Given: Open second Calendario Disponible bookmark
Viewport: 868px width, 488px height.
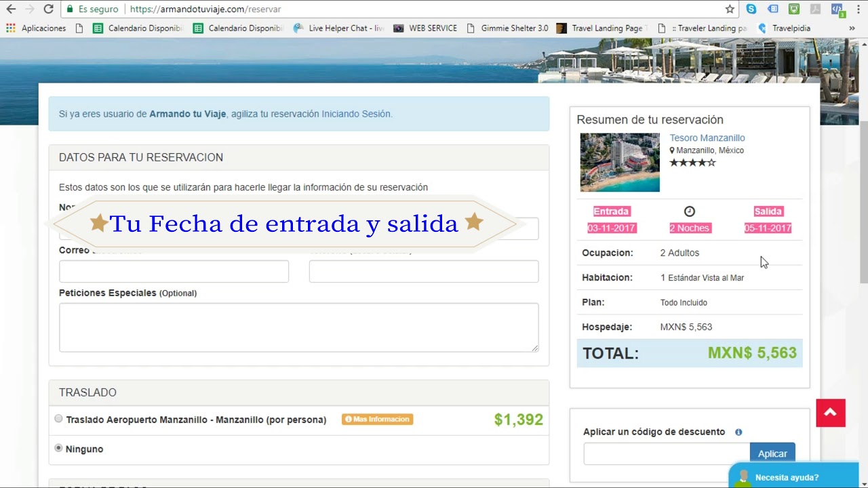Looking at the screenshot, I should tap(238, 28).
